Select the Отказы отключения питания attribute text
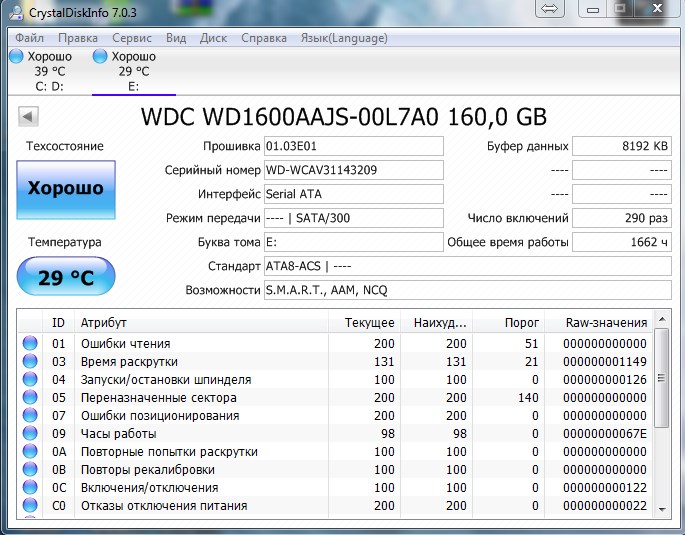Viewport: 685px width, 535px height. point(164,506)
